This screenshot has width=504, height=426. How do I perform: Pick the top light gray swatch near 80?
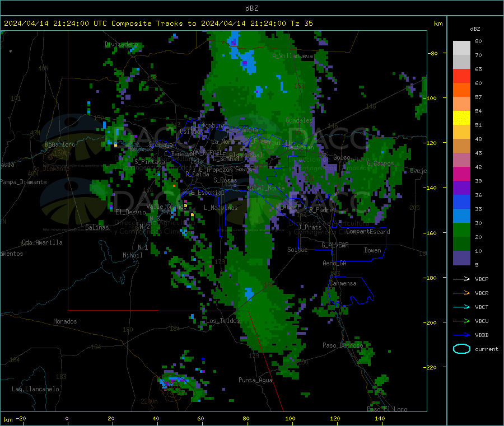click(461, 48)
